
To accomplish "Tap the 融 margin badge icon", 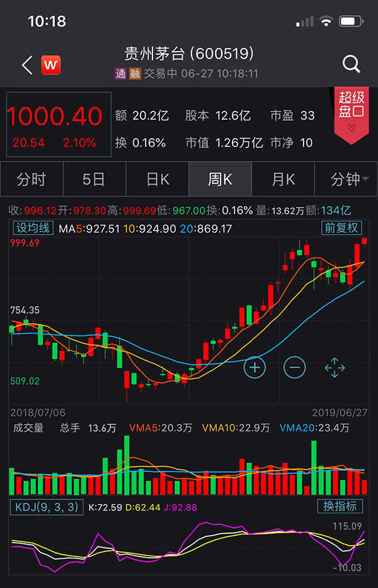I will pos(134,74).
